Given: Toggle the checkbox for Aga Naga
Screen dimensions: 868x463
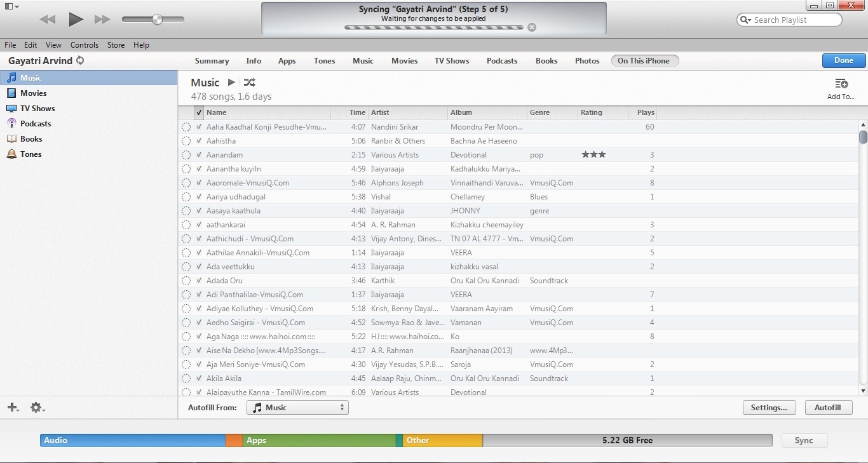Looking at the screenshot, I should pyautogui.click(x=200, y=337).
